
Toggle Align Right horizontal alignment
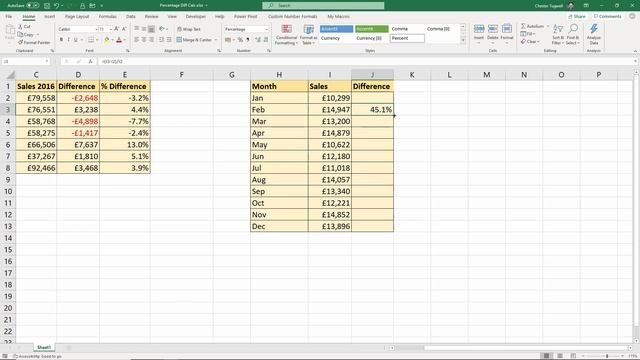[x=151, y=40]
